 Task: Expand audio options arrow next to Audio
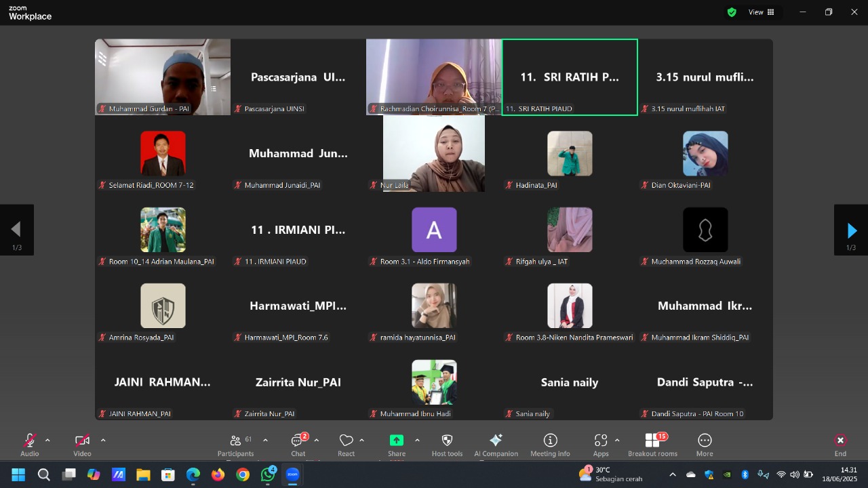point(47,441)
